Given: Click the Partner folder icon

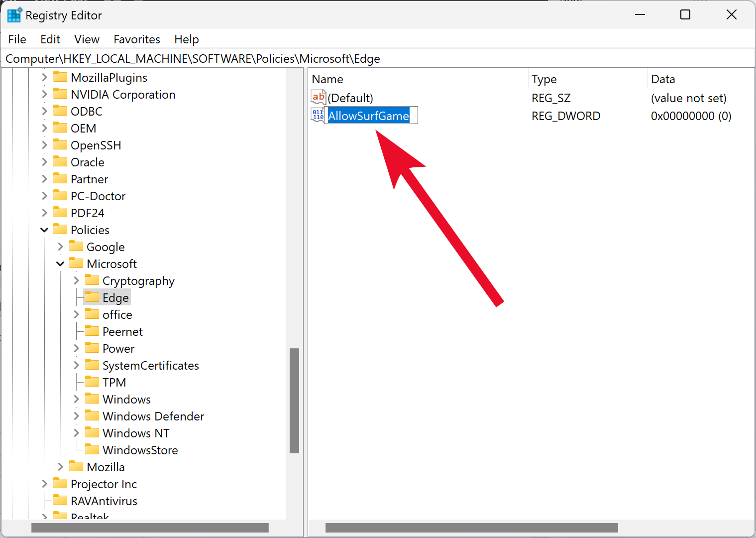Looking at the screenshot, I should point(60,178).
